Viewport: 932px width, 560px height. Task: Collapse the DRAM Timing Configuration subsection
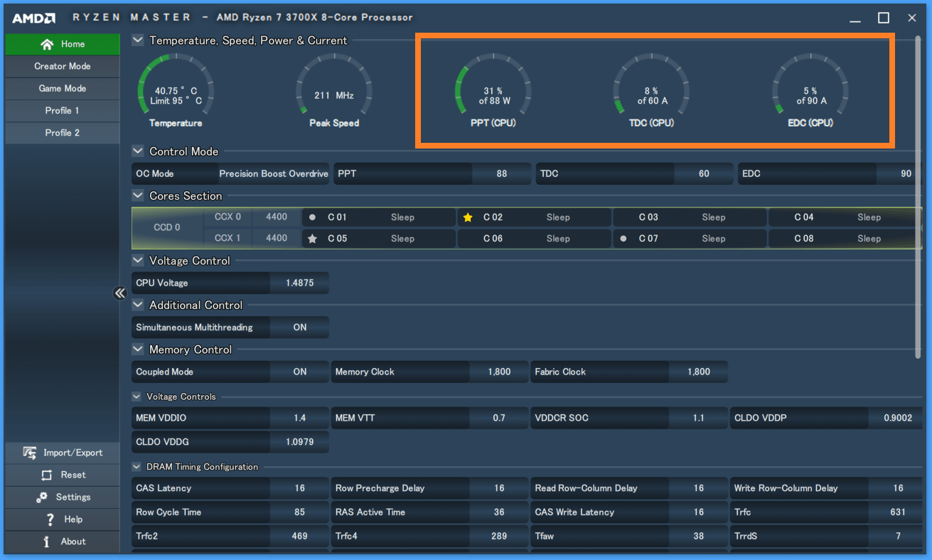(137, 467)
